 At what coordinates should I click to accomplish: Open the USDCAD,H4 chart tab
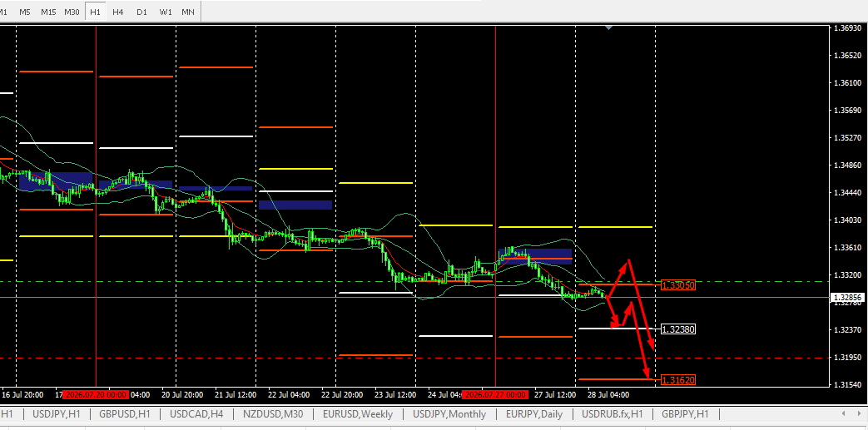(x=196, y=414)
